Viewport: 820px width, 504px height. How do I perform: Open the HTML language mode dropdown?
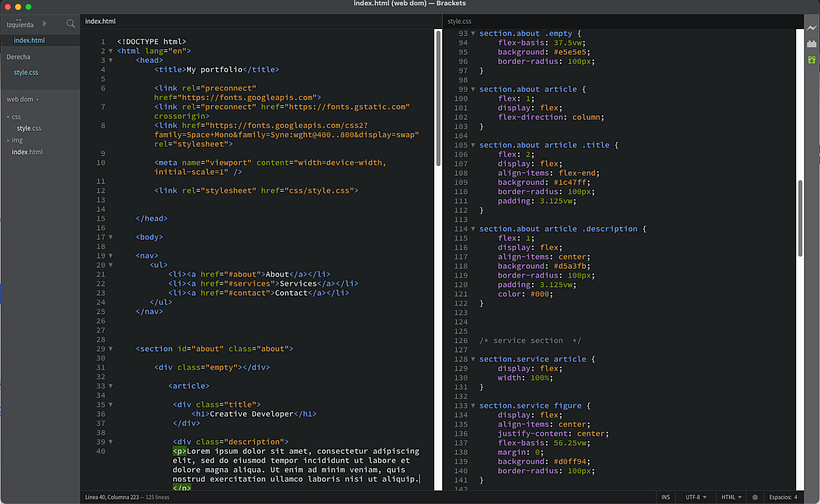point(731,497)
